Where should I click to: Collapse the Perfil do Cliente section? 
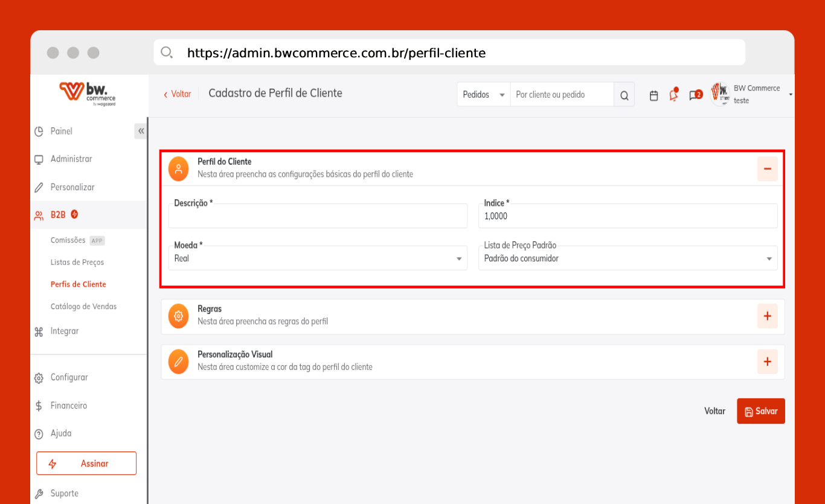[x=767, y=168]
